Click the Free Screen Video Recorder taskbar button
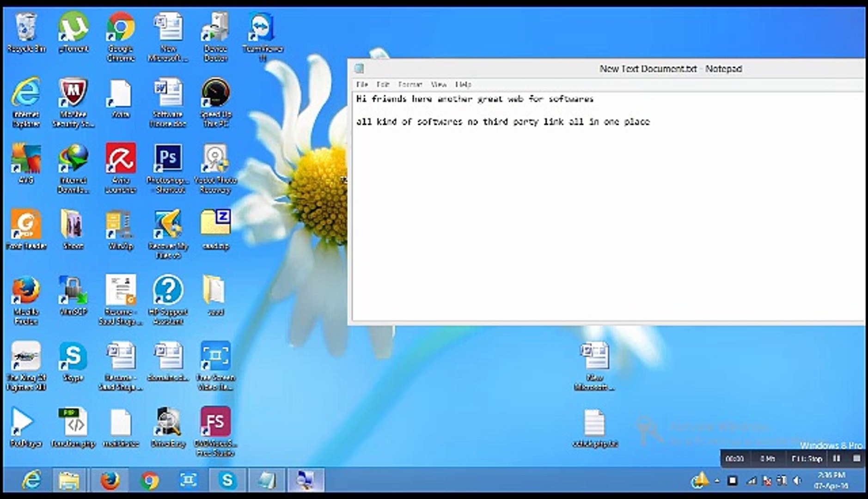This screenshot has width=868, height=499. point(188,481)
